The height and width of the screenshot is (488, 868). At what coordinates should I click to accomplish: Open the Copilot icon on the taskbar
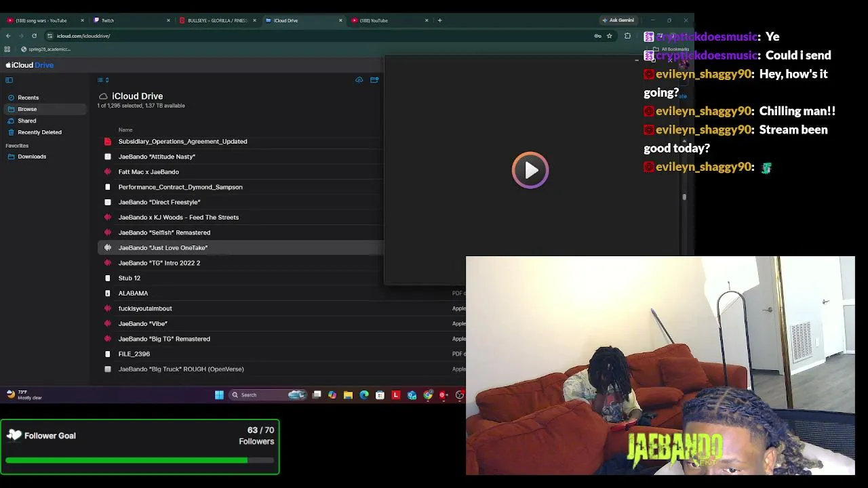click(x=332, y=395)
